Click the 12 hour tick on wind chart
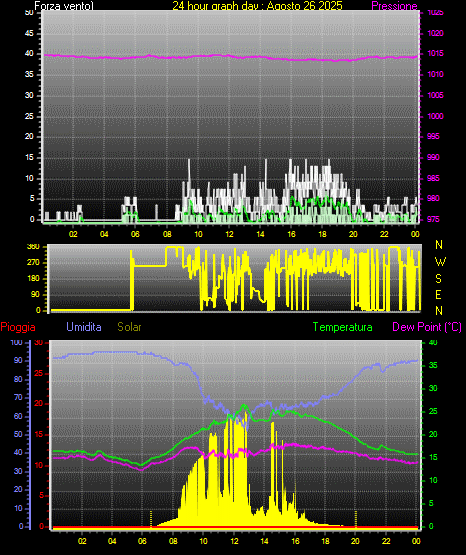 229,234
